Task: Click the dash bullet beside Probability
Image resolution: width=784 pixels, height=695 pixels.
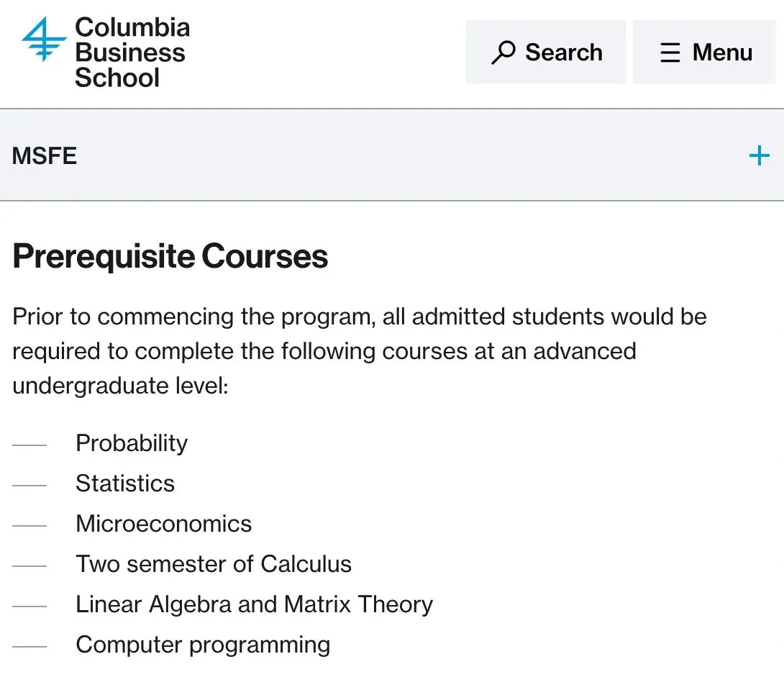Action: click(29, 445)
